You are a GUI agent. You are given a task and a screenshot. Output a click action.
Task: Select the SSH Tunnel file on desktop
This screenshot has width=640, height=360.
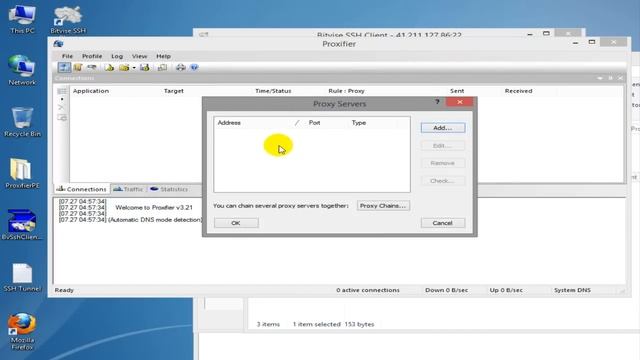(x=22, y=278)
